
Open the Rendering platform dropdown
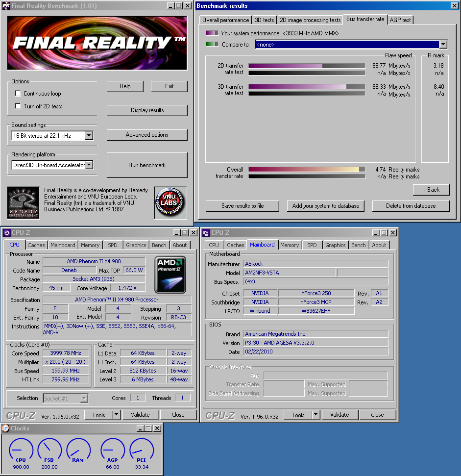pyautogui.click(x=89, y=165)
